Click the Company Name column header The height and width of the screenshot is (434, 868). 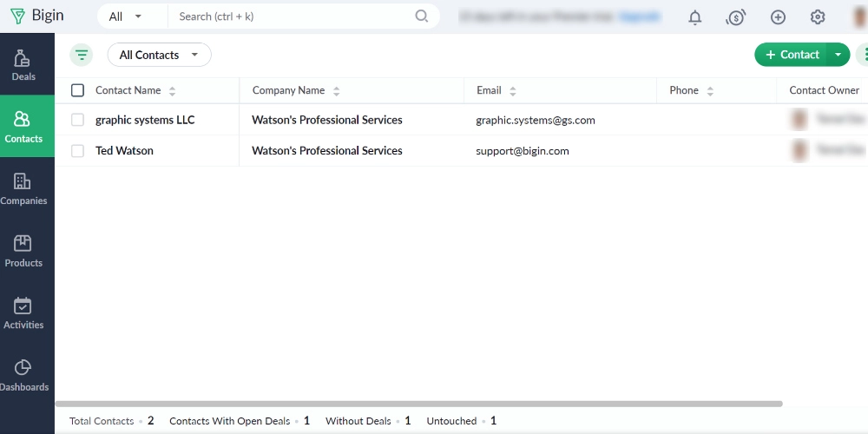pyautogui.click(x=288, y=90)
